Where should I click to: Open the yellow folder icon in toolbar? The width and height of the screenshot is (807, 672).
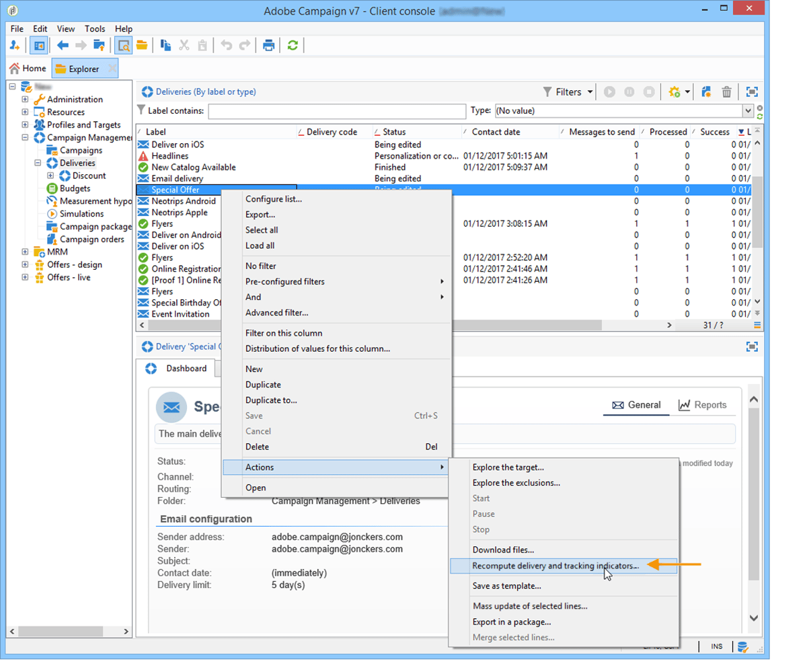[143, 45]
